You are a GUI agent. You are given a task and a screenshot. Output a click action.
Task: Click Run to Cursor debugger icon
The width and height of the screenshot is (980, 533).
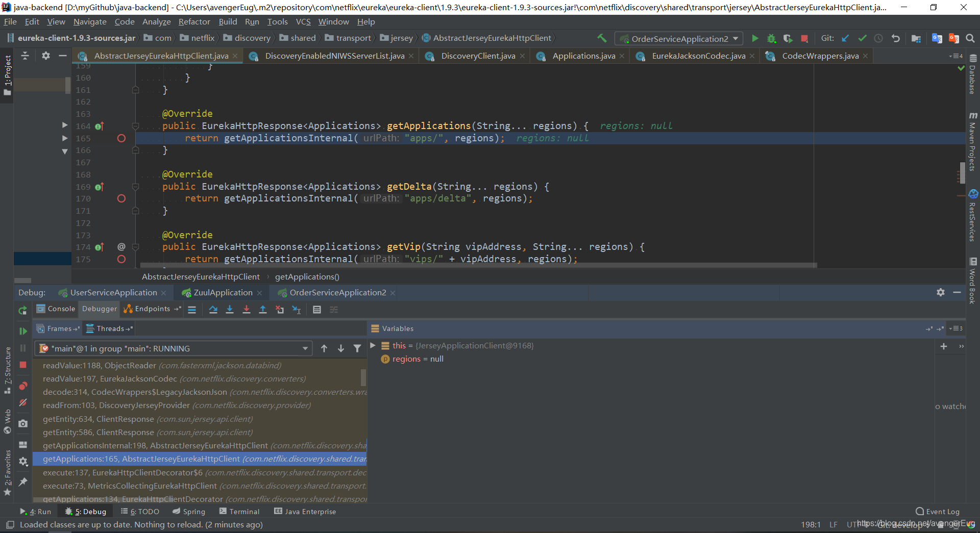click(x=297, y=310)
